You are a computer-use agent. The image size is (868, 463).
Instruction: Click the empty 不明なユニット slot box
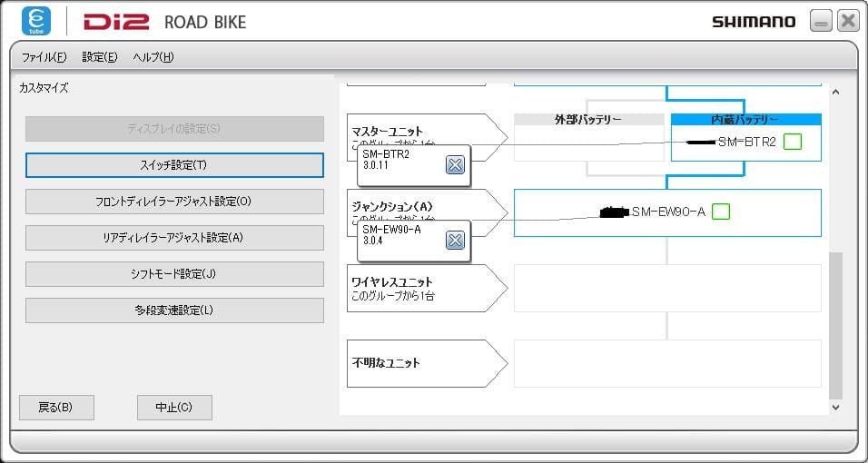pyautogui.click(x=667, y=363)
